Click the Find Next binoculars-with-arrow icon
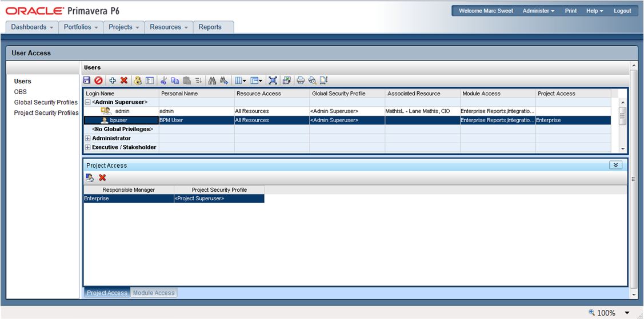644x319 pixels. (x=224, y=80)
